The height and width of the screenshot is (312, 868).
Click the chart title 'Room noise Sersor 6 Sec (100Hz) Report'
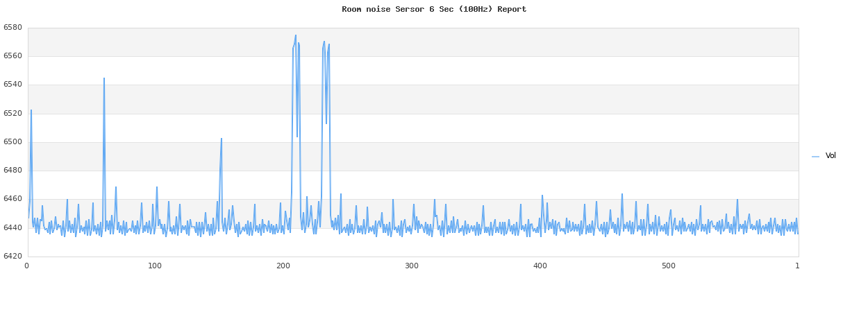[434, 10]
